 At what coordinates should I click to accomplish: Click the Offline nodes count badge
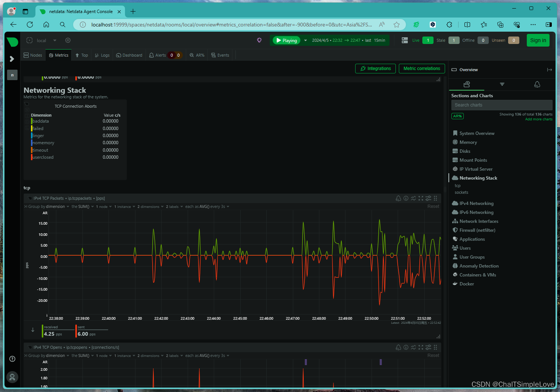click(483, 40)
